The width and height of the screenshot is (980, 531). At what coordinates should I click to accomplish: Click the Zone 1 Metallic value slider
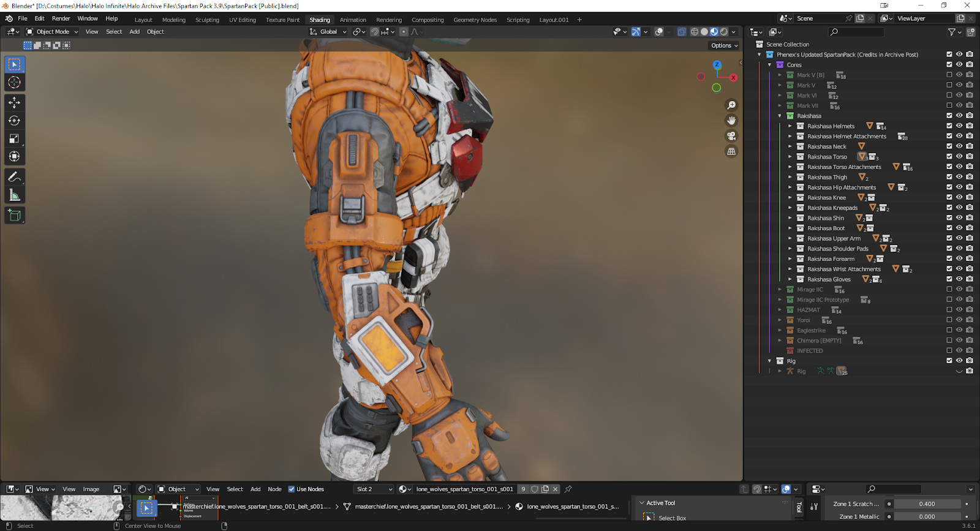click(927, 516)
